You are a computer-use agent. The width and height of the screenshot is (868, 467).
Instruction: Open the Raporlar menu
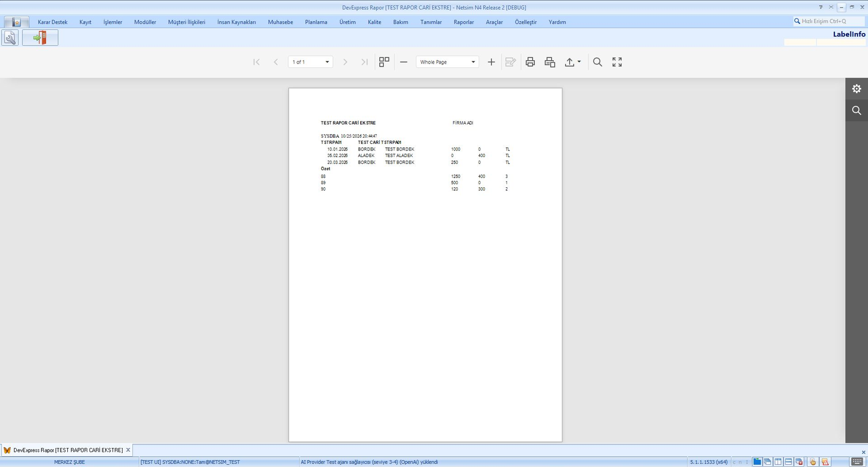coord(464,22)
